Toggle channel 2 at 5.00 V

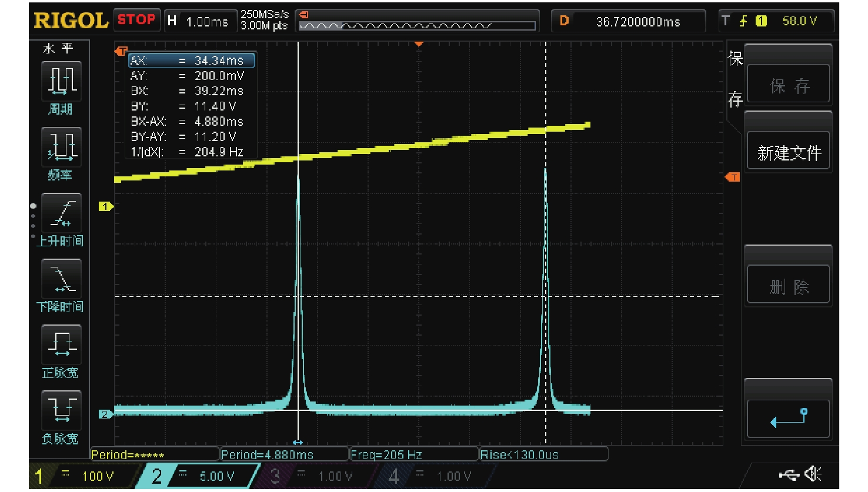(200, 476)
